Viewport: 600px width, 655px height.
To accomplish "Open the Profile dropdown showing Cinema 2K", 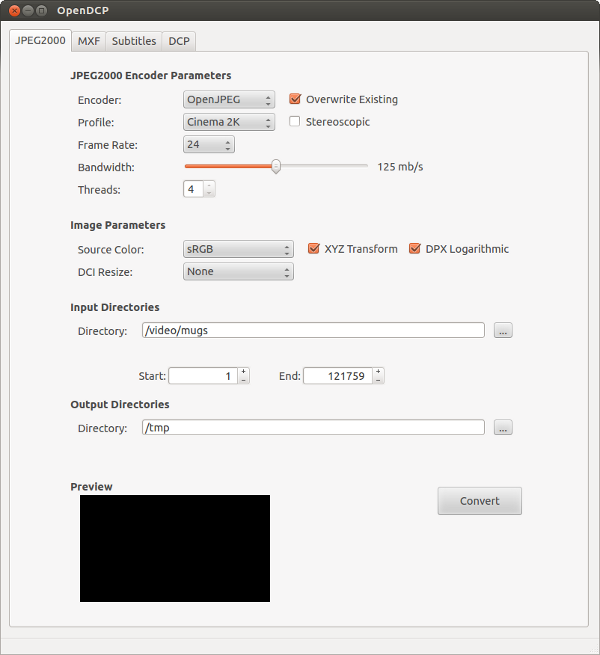I will pos(229,122).
